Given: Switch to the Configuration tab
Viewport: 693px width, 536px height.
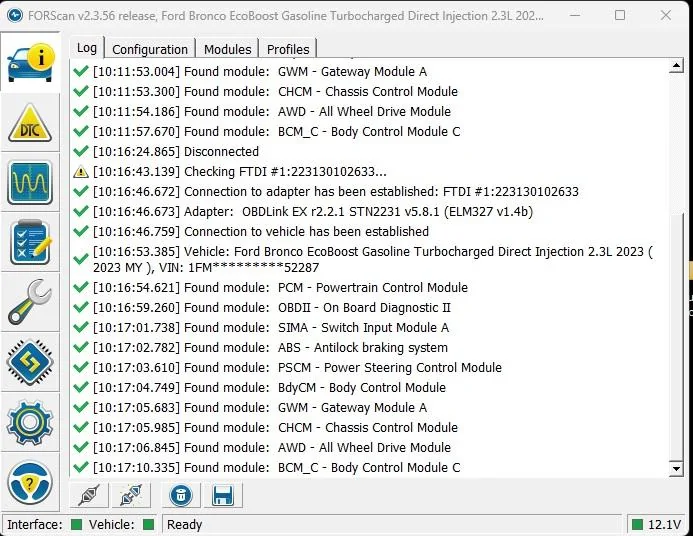Looking at the screenshot, I should pos(150,49).
